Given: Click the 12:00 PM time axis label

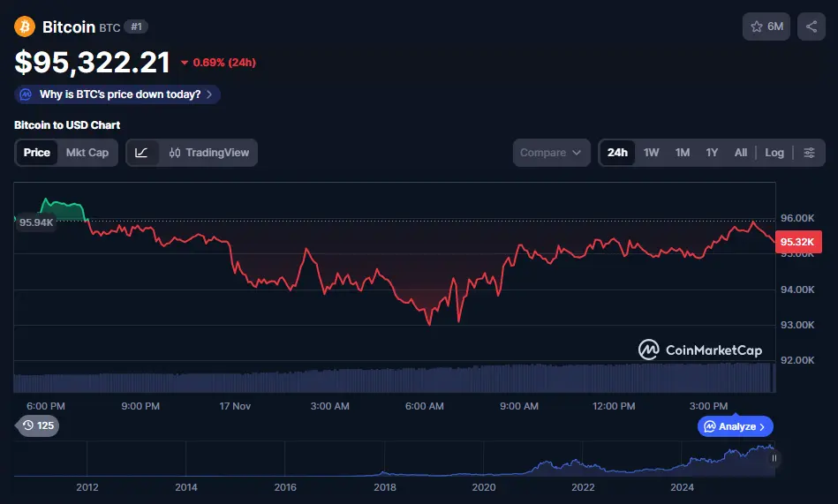Looking at the screenshot, I should [614, 406].
